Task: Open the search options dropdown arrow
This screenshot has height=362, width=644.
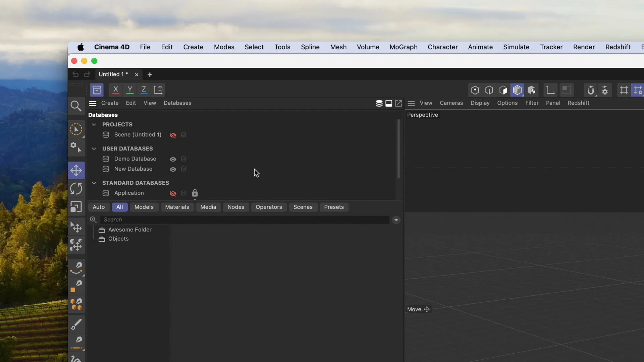Action: click(x=396, y=220)
